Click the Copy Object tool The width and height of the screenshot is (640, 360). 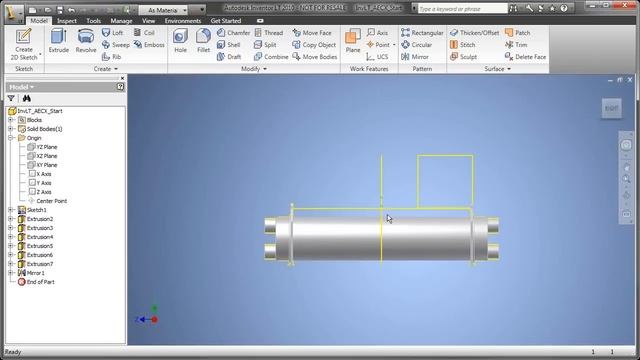click(x=314, y=45)
